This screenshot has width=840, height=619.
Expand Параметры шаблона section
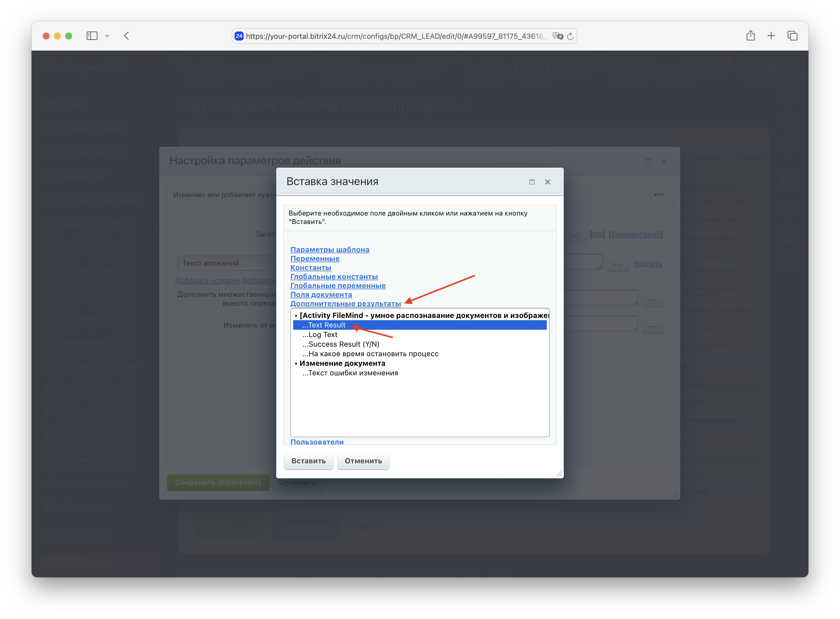[330, 250]
